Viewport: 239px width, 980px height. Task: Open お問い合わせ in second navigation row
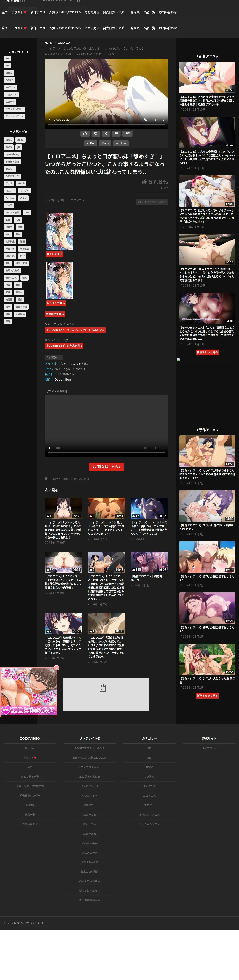tap(168, 28)
